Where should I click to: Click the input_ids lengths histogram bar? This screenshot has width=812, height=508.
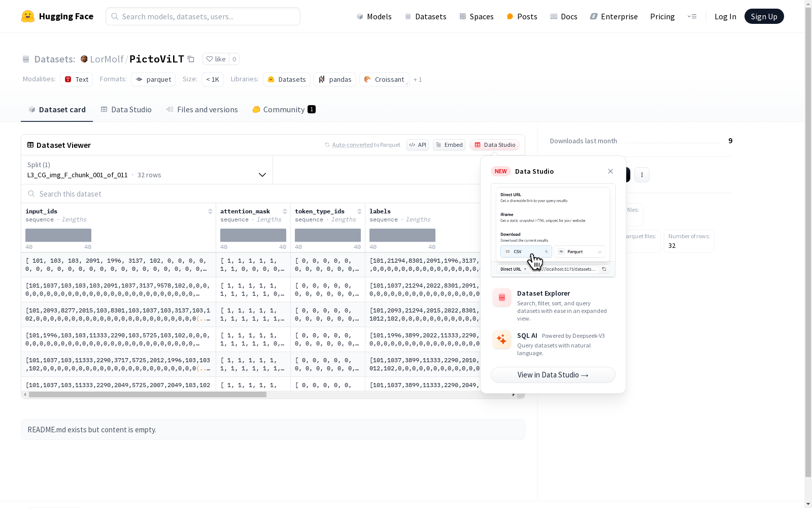(x=58, y=235)
